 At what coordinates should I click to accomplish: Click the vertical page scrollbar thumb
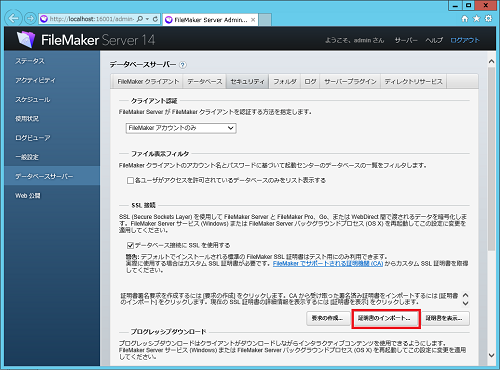click(x=491, y=159)
